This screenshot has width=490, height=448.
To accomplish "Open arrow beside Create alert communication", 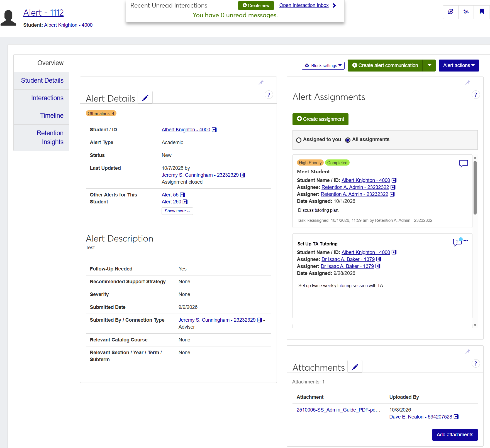I will click(429, 65).
